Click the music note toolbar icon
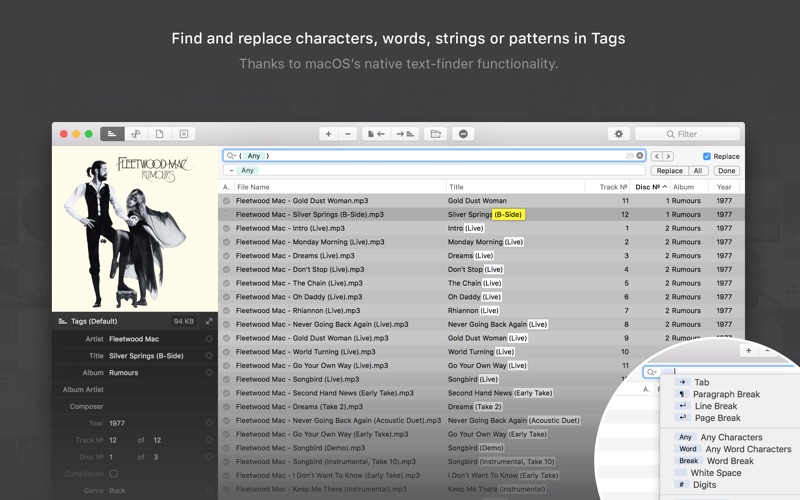The height and width of the screenshot is (500, 800). pos(135,134)
